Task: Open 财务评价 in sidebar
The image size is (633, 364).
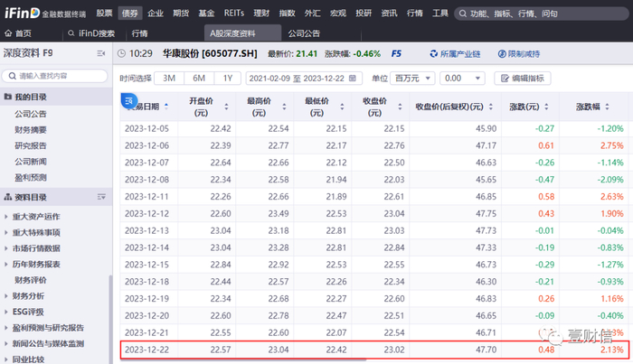Action: [x=31, y=280]
